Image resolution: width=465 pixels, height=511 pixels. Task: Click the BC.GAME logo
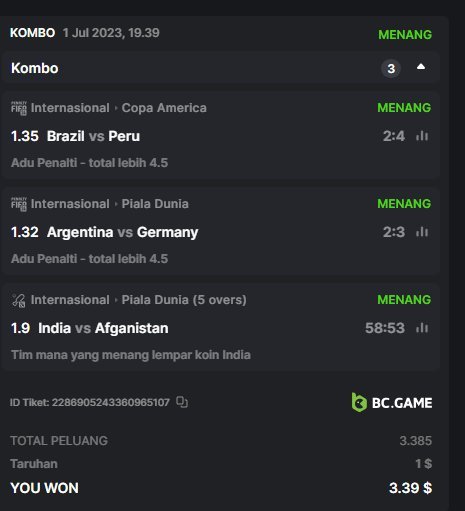click(x=392, y=402)
